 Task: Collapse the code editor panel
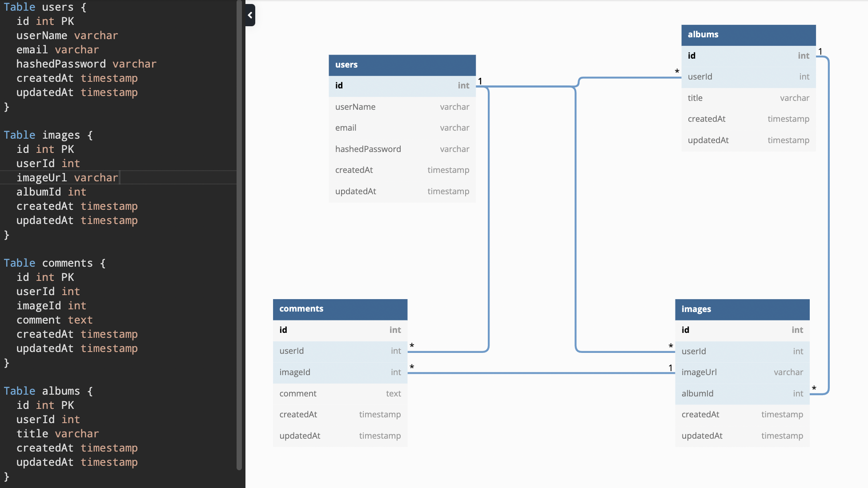point(249,15)
